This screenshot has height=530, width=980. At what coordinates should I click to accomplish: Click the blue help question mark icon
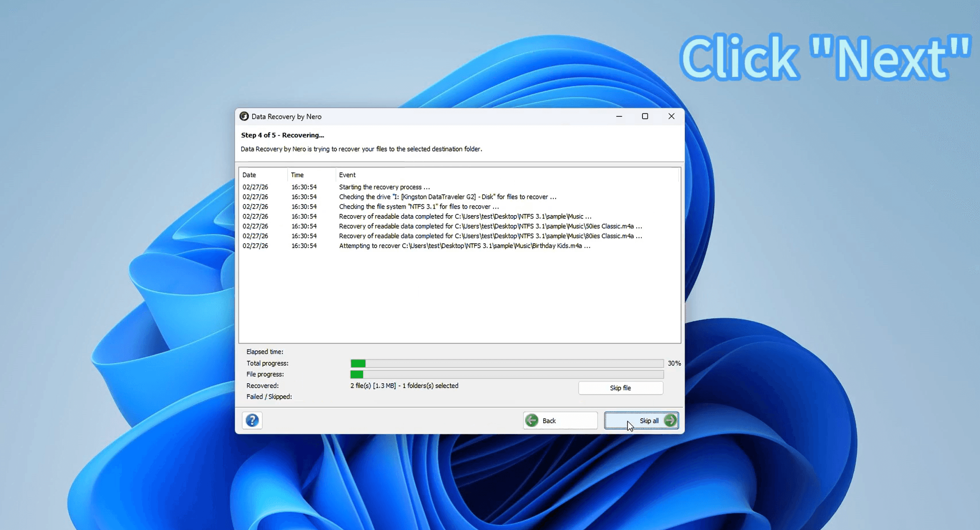[252, 420]
